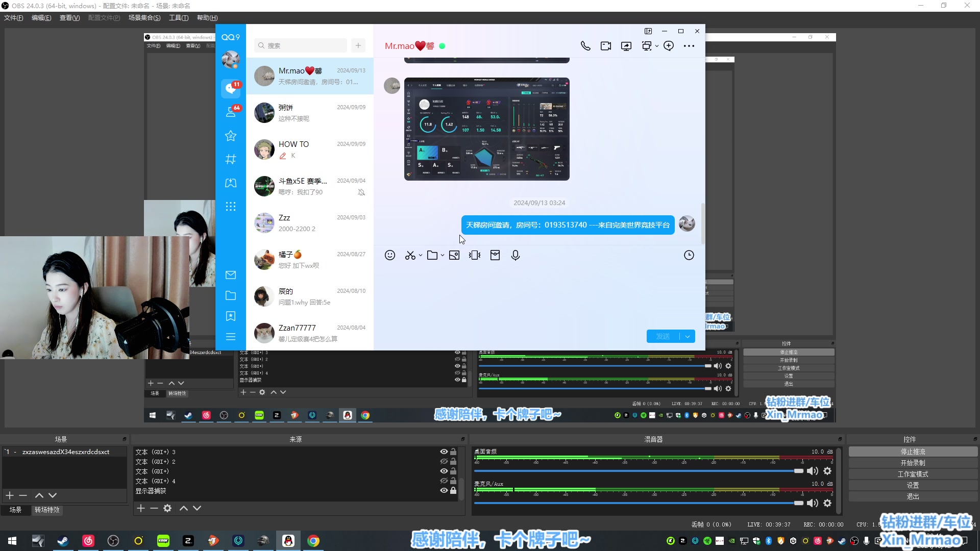
Task: Open screen share icon in QQ chat header
Action: click(x=626, y=46)
